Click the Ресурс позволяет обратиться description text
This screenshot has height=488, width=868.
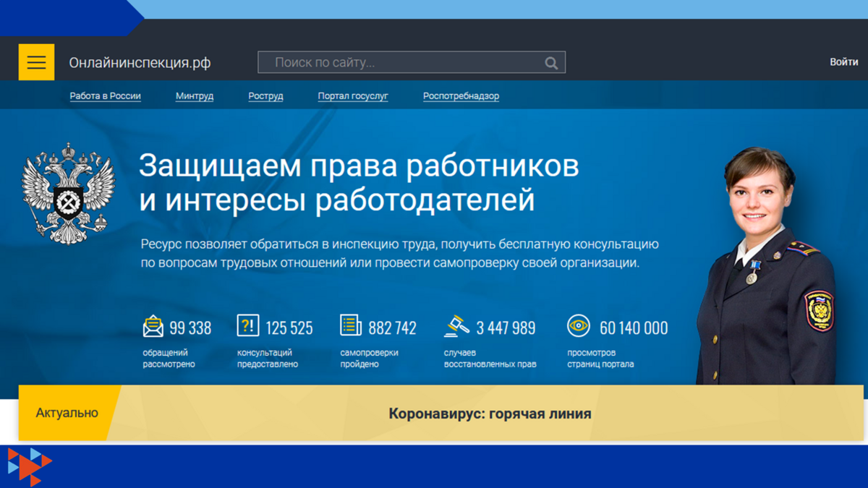[399, 254]
